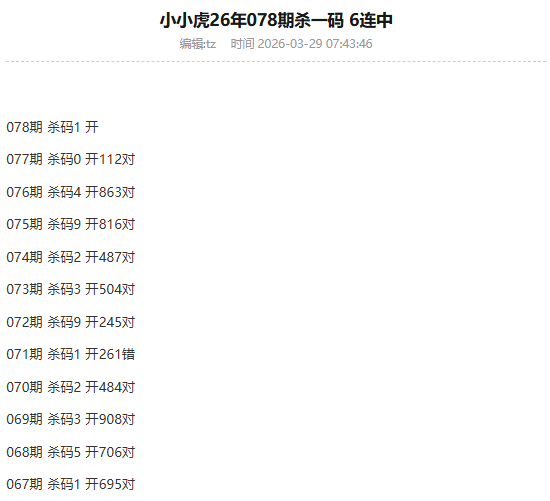Select the 075期 杀码9 开816对 row
This screenshot has height=501, width=550.
point(71,224)
